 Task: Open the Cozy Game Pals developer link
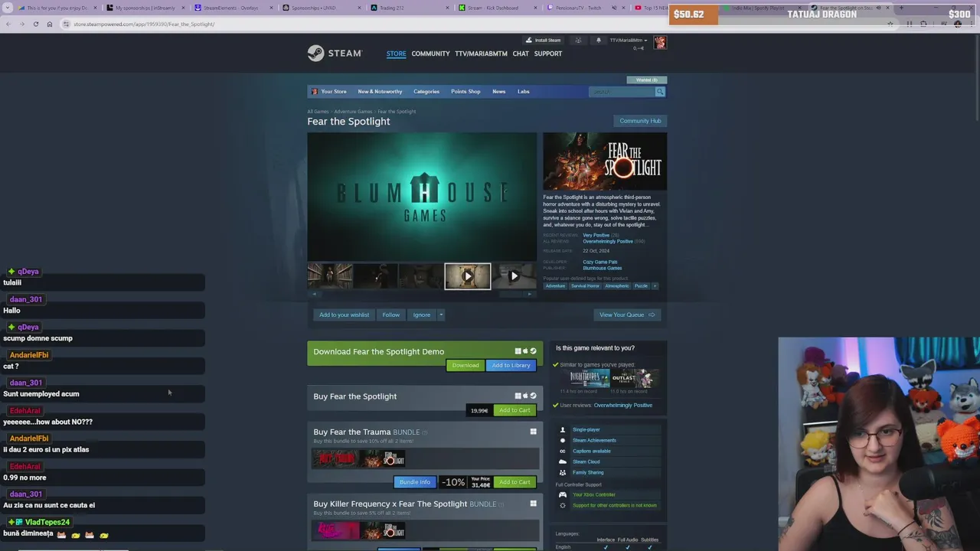[599, 262]
